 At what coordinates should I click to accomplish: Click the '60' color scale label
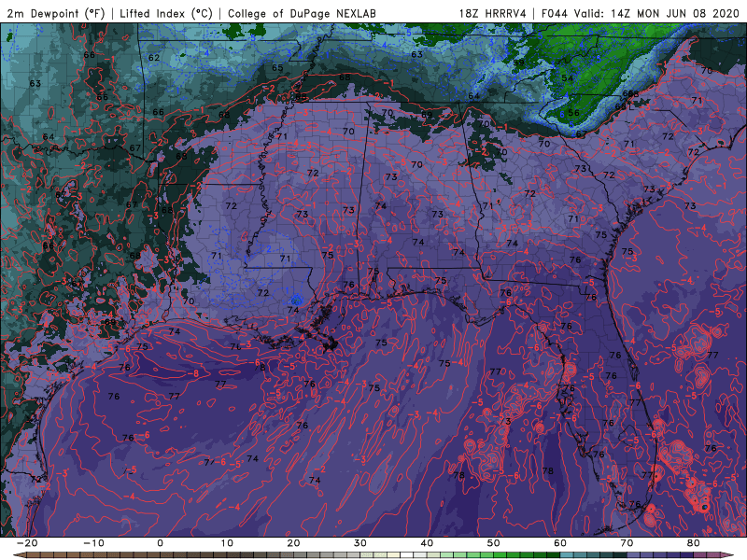560,543
